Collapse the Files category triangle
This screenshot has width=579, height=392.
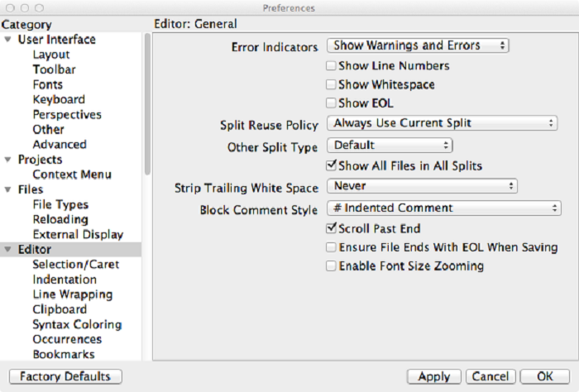[8, 190]
